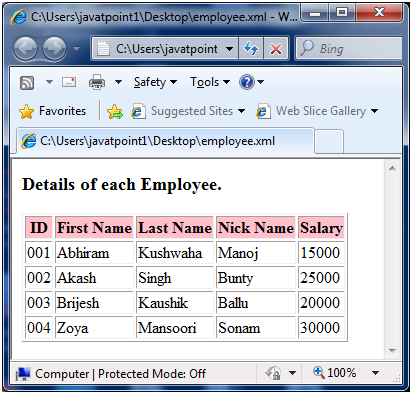This screenshot has height=394, width=412.
Task: Open the Print options dropdown arrow
Action: click(118, 82)
